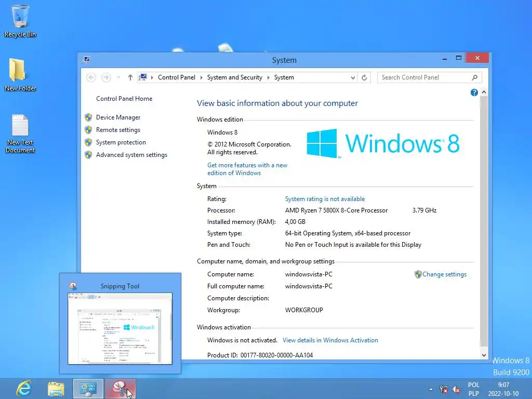Click the Device Manager shield icon

(x=88, y=117)
